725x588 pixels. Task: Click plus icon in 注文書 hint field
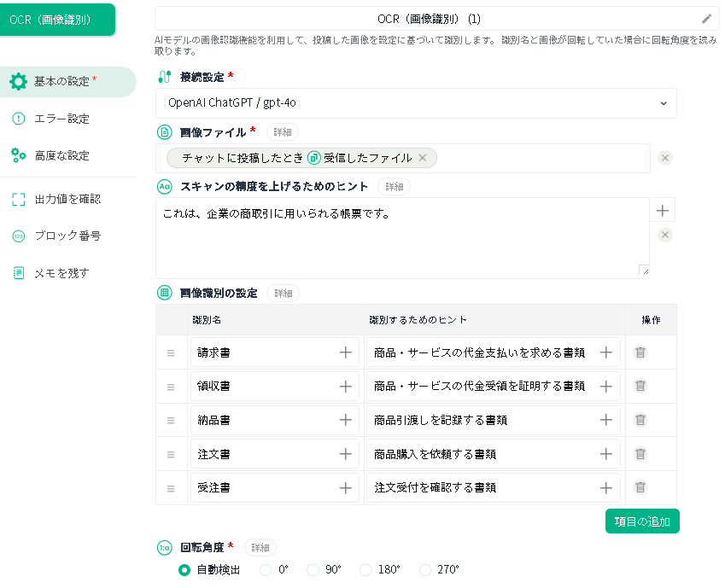pyautogui.click(x=605, y=454)
